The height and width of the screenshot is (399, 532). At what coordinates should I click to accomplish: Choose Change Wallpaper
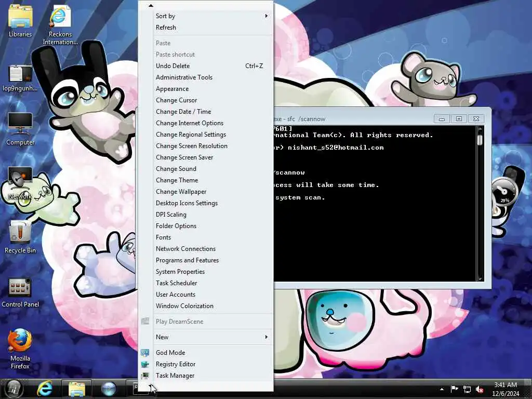[x=206, y=192]
